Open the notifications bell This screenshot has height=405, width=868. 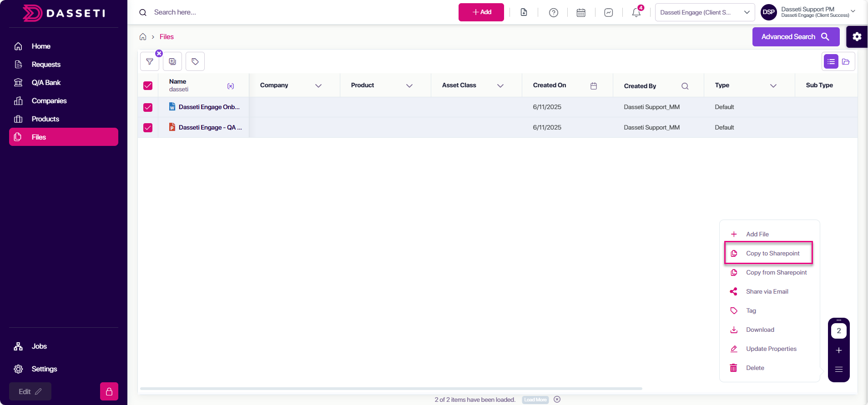tap(636, 12)
